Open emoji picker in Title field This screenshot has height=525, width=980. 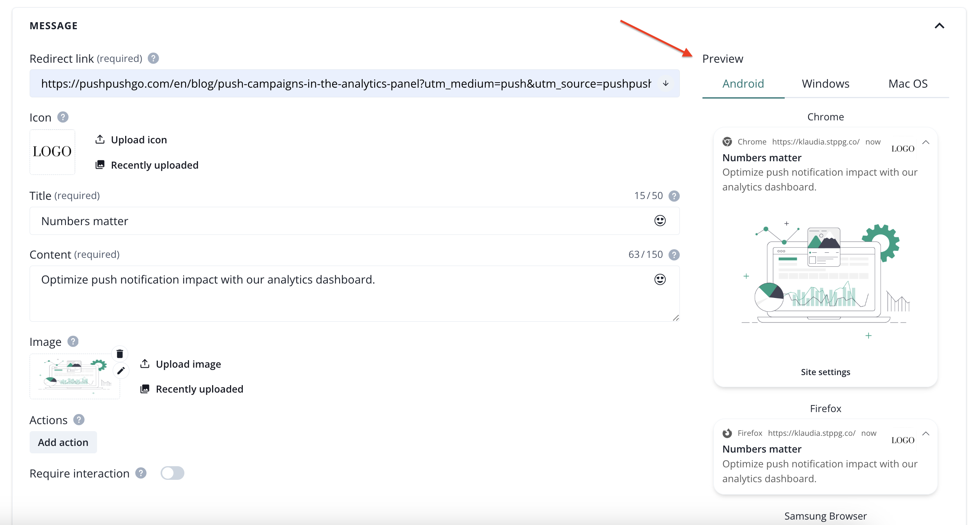coord(660,221)
